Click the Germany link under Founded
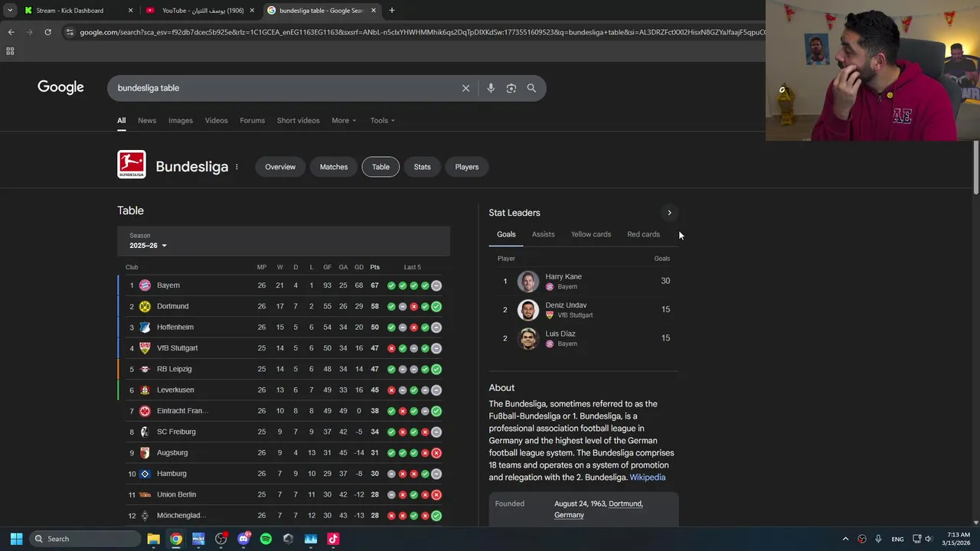The width and height of the screenshot is (980, 551). tap(569, 515)
